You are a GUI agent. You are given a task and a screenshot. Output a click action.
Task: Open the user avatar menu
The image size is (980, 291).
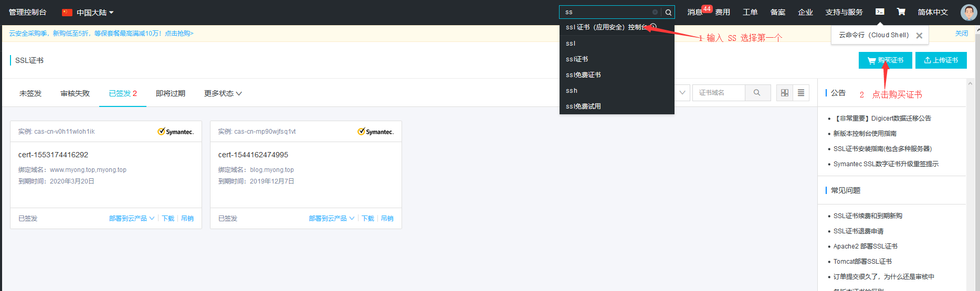tap(968, 12)
